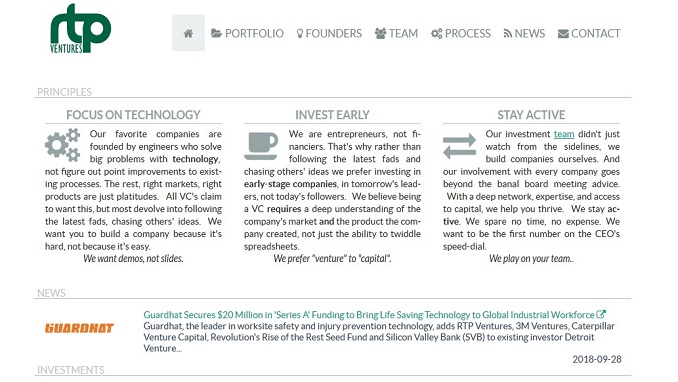Click the Invest Early heading
Screen dimensions: 678x382
click(x=332, y=115)
